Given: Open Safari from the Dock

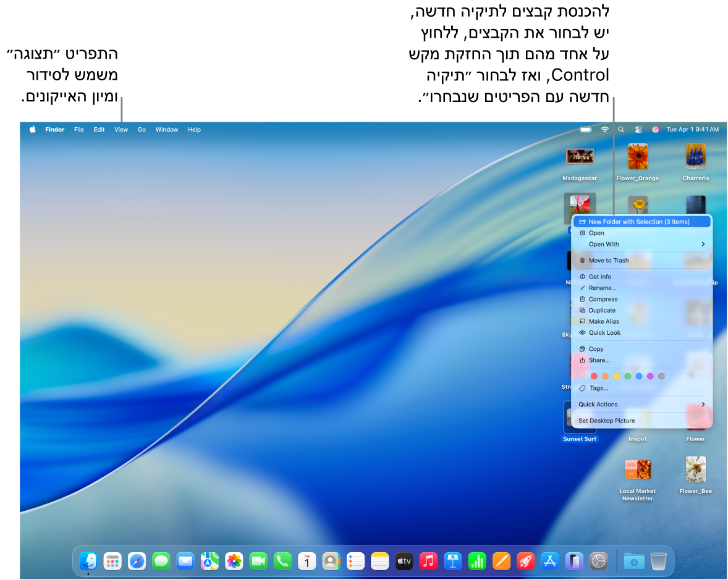Looking at the screenshot, I should pyautogui.click(x=137, y=561).
